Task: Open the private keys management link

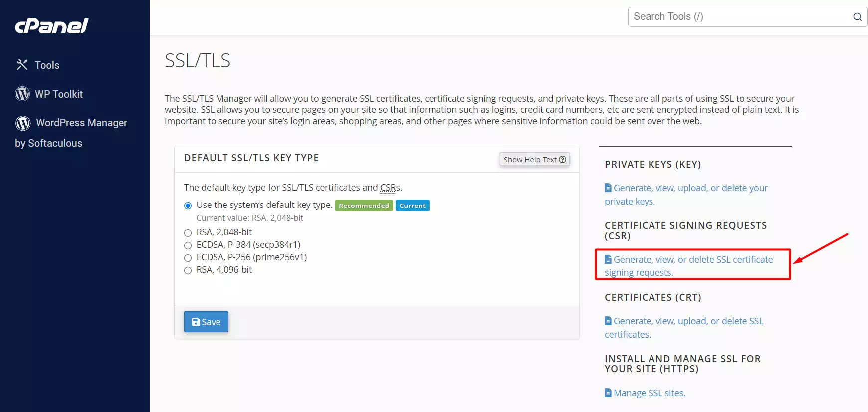Action: [x=686, y=195]
